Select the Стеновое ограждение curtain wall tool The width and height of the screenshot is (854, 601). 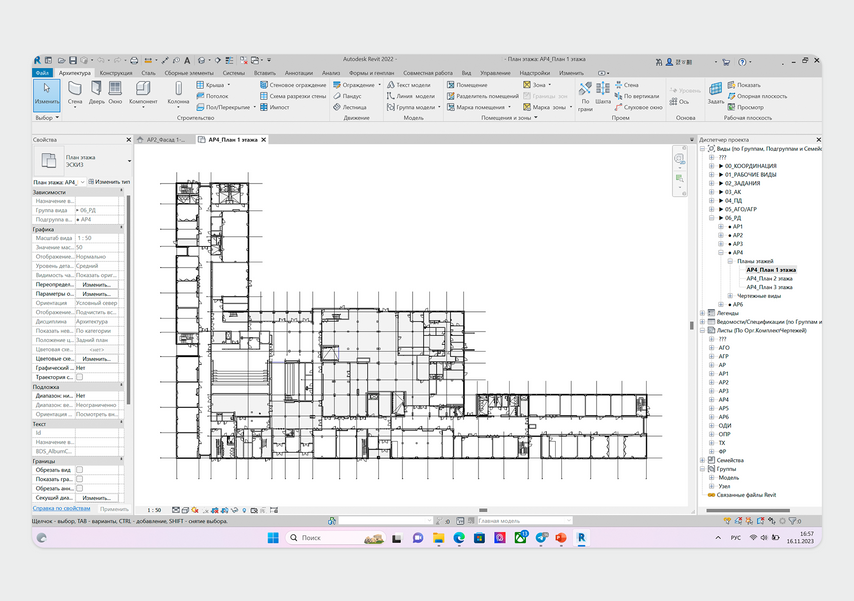click(x=293, y=85)
